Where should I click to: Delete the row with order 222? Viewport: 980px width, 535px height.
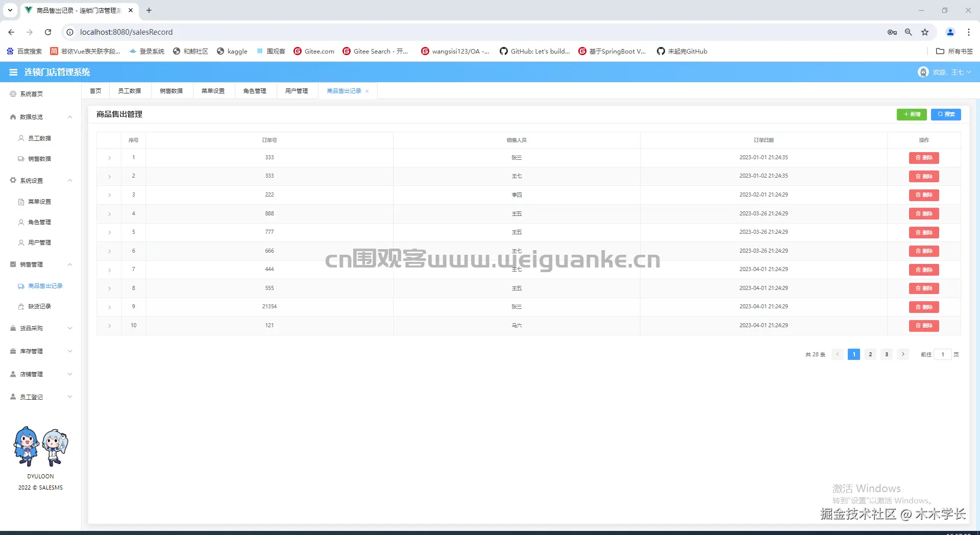[x=924, y=195]
